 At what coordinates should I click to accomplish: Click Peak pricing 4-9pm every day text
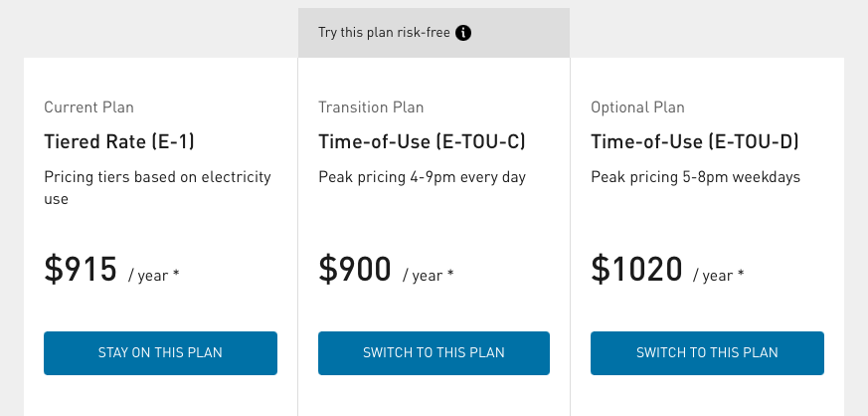[x=422, y=177]
